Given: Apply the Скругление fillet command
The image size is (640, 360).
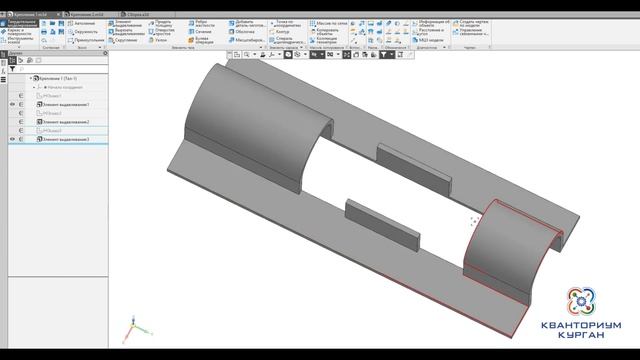Looking at the screenshot, I should [x=122, y=40].
